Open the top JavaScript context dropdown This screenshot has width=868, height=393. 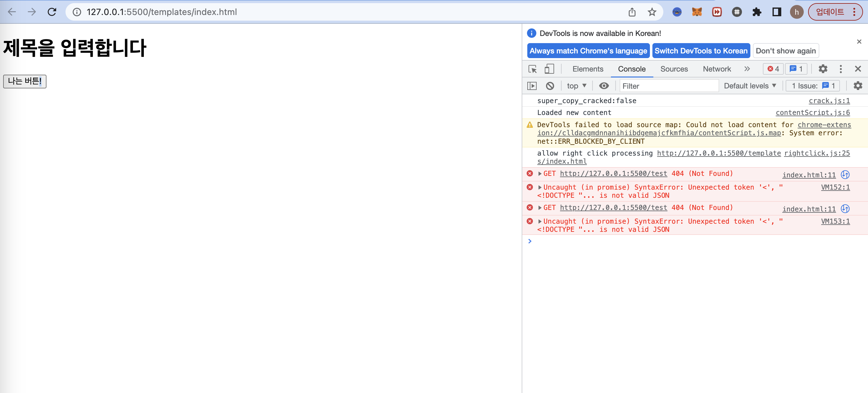coord(577,86)
